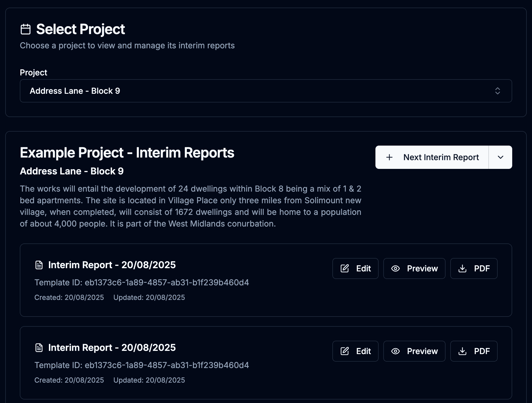The height and width of the screenshot is (403, 532).
Task: Click the eye icon in second report's Preview
Action: click(x=396, y=351)
